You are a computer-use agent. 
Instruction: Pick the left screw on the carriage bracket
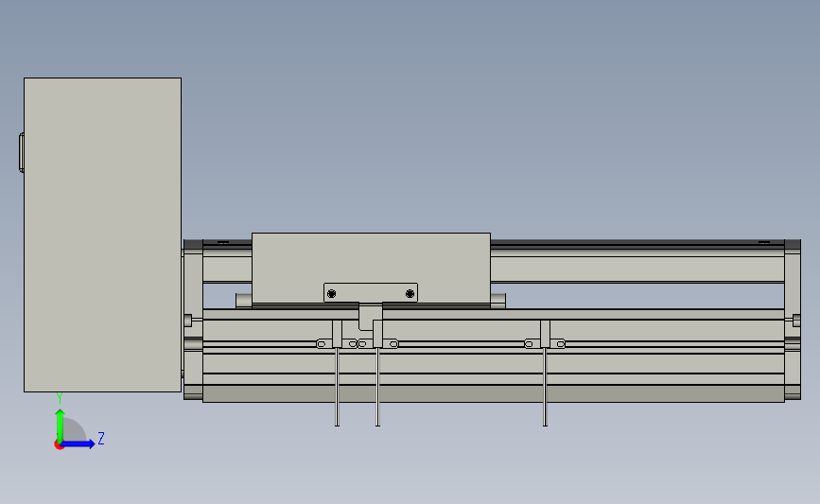pyautogui.click(x=331, y=294)
